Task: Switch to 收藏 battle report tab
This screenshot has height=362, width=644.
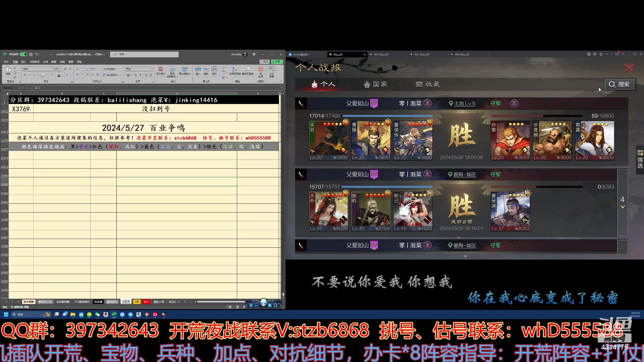Action: coord(428,84)
